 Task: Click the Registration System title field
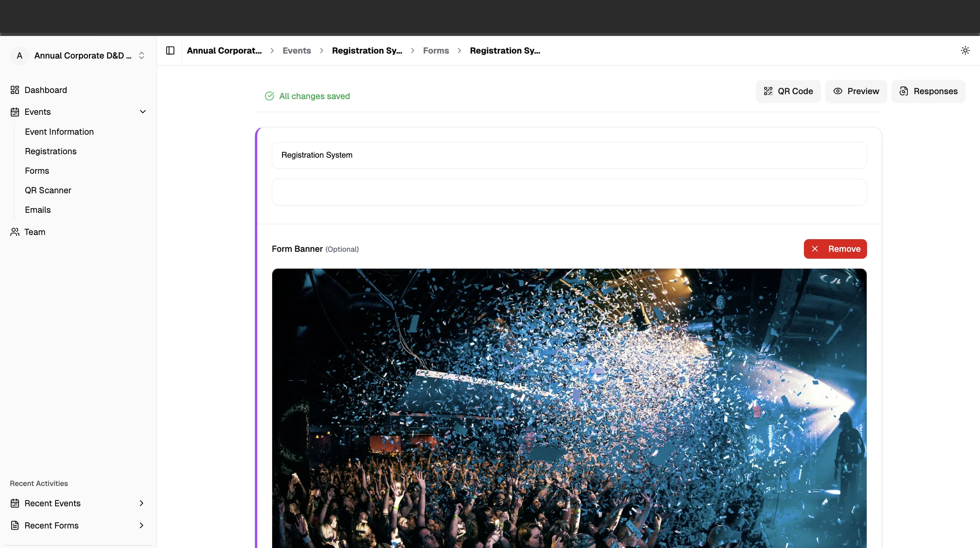[x=568, y=155]
